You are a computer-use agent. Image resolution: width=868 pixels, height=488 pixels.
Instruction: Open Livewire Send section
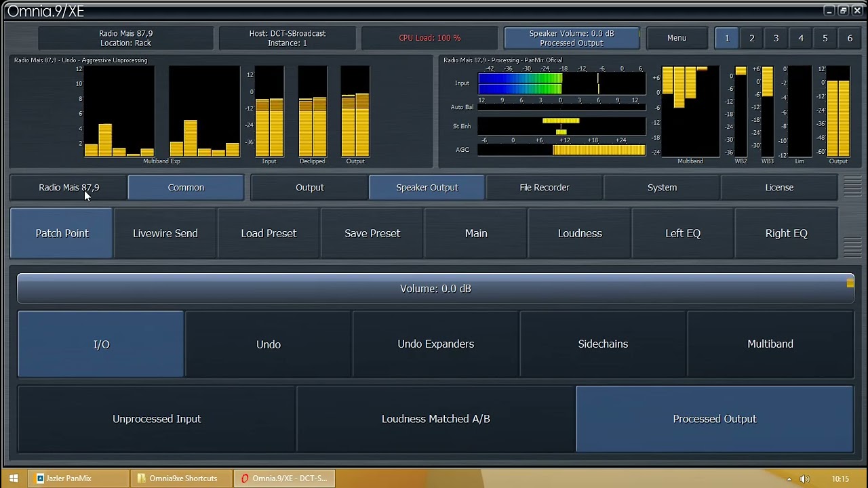[x=165, y=233]
